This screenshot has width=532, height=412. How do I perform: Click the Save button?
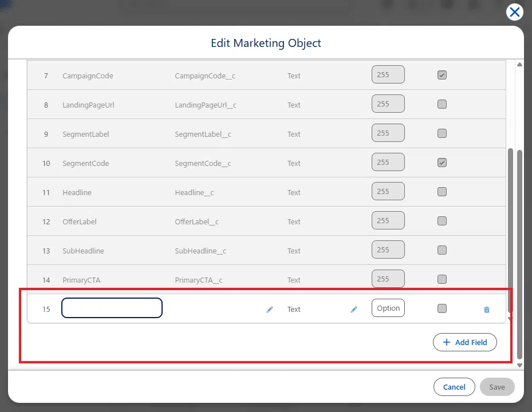(x=497, y=387)
